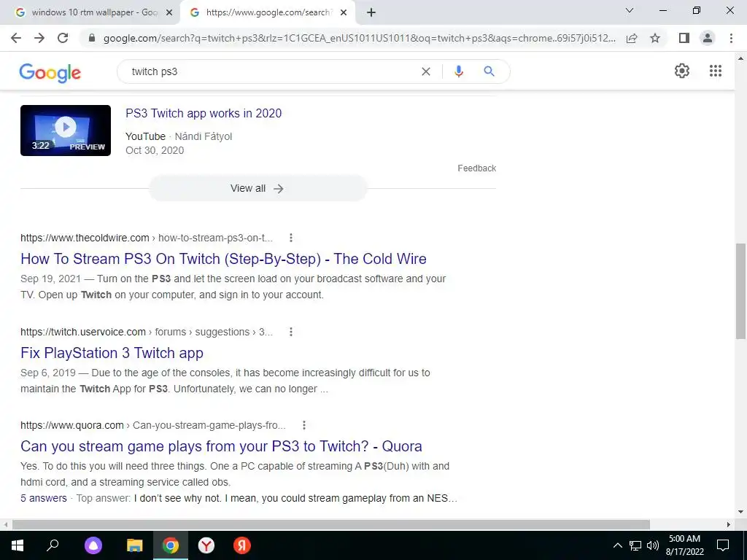The image size is (747, 560).
Task: Open the PS3 Twitch app works in 2020 link
Action: point(204,113)
